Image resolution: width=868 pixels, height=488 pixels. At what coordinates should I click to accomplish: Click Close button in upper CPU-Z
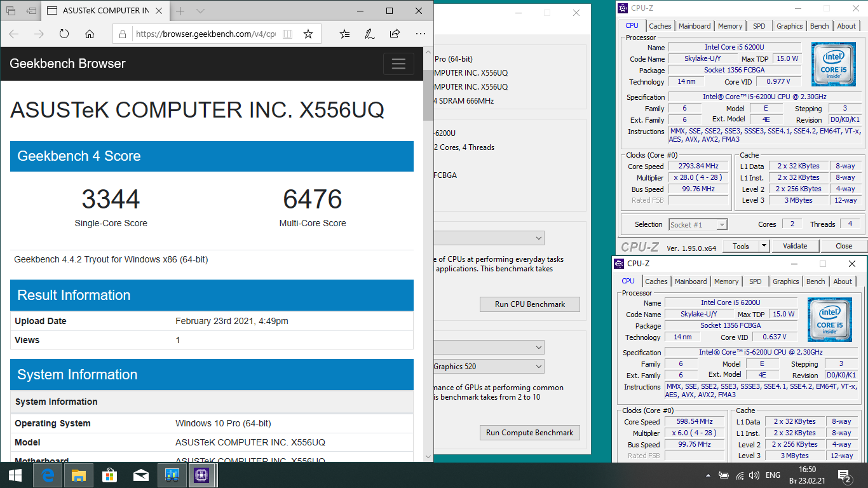click(x=844, y=246)
